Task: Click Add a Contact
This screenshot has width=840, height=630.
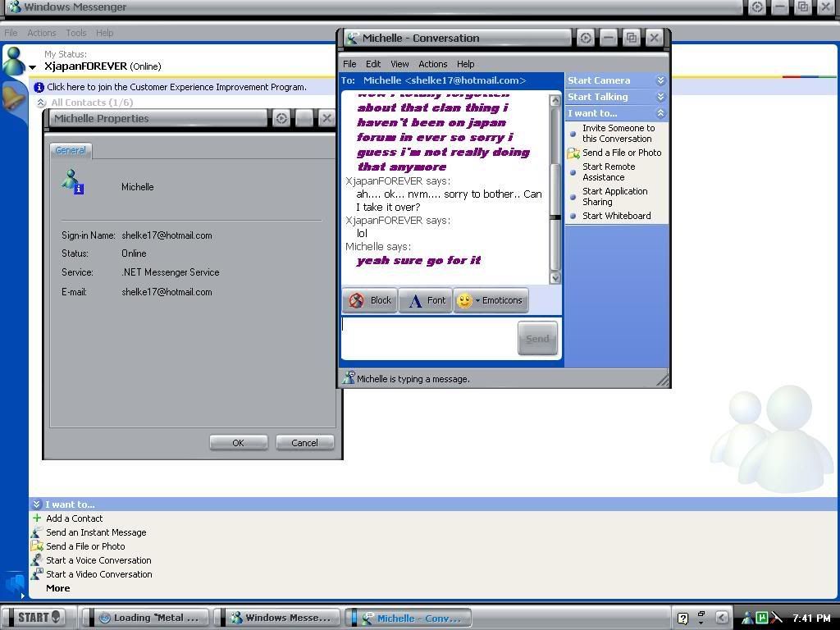Action: click(74, 518)
